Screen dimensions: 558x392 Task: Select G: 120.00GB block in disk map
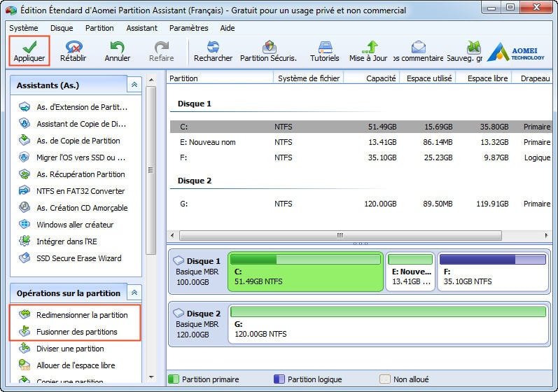tap(389, 323)
